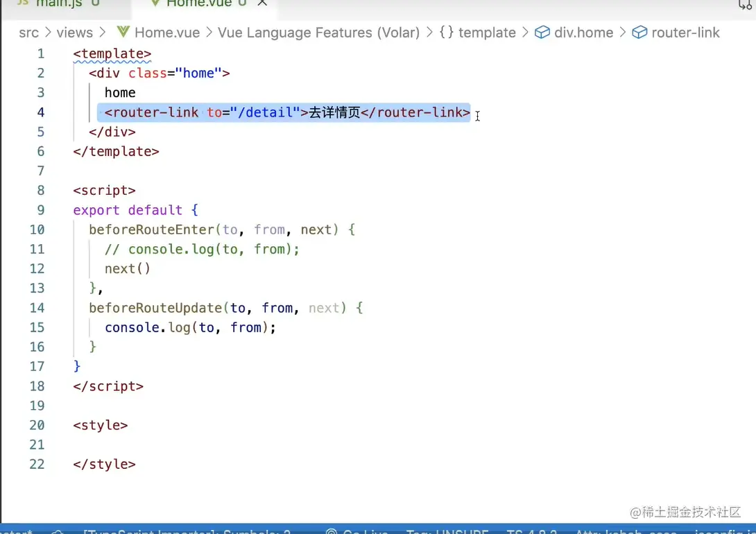Select empty line number 21
The width and height of the screenshot is (756, 534).
pyautogui.click(x=37, y=445)
